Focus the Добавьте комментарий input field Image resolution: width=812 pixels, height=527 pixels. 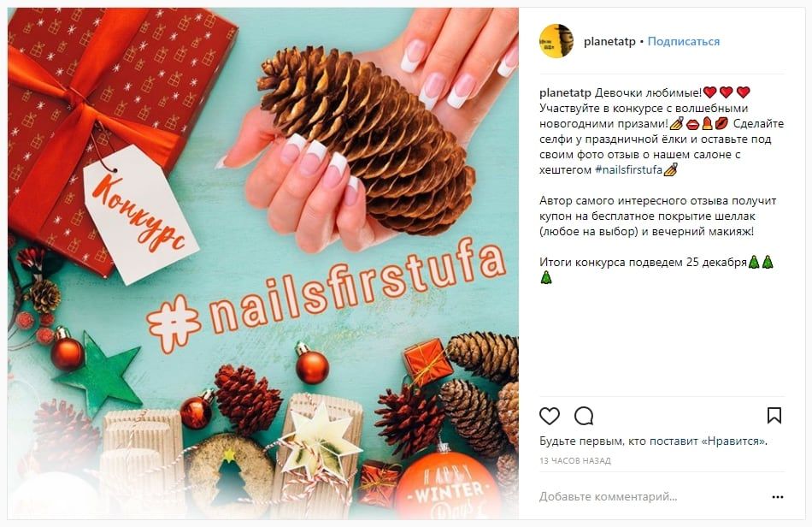pos(608,497)
